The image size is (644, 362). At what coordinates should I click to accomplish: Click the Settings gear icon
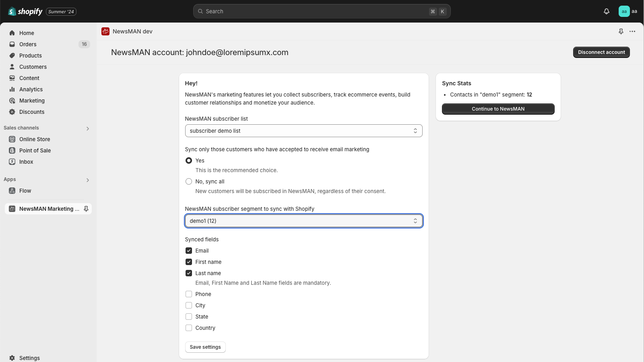tap(12, 358)
